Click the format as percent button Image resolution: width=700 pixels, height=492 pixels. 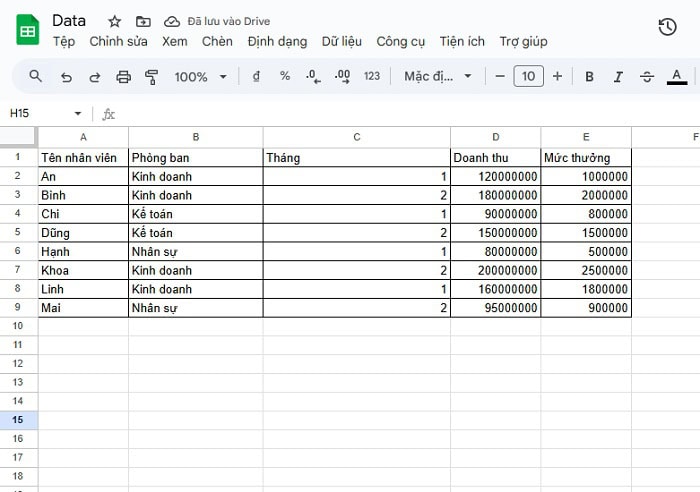tap(285, 76)
